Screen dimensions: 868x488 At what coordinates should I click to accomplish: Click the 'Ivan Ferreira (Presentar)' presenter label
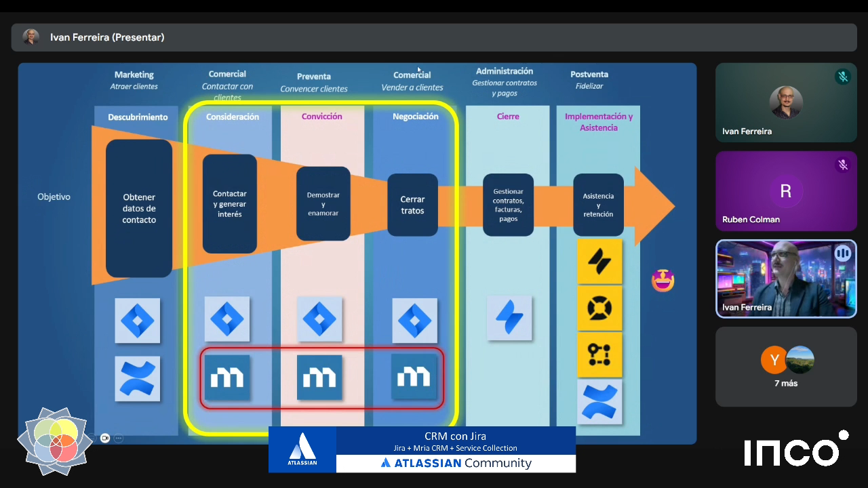click(107, 37)
